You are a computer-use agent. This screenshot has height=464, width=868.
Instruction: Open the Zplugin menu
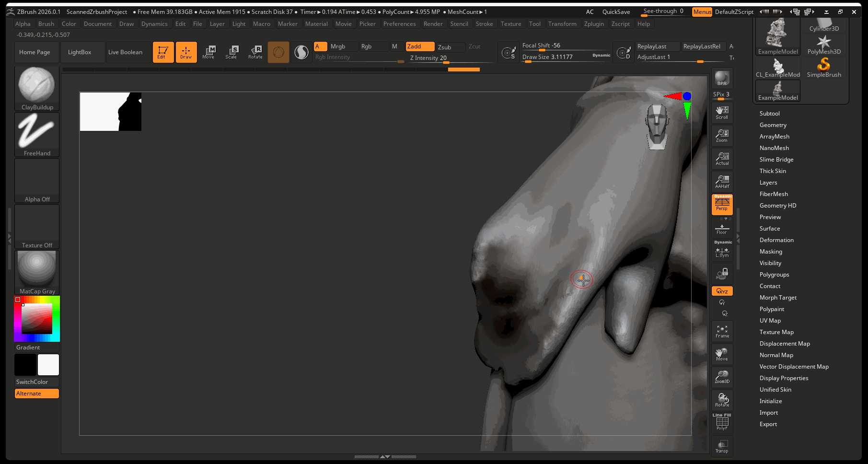[594, 24]
